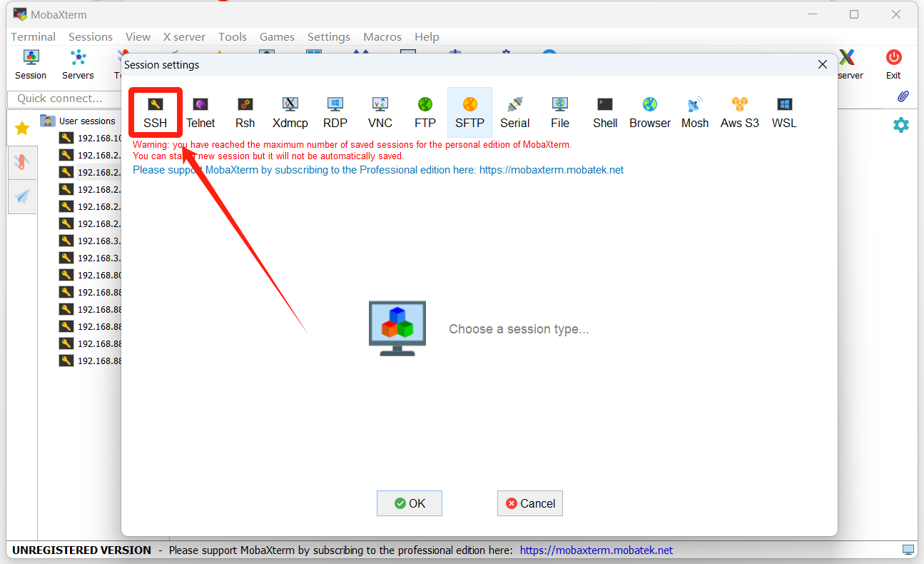Open the Mosh session type

694,112
